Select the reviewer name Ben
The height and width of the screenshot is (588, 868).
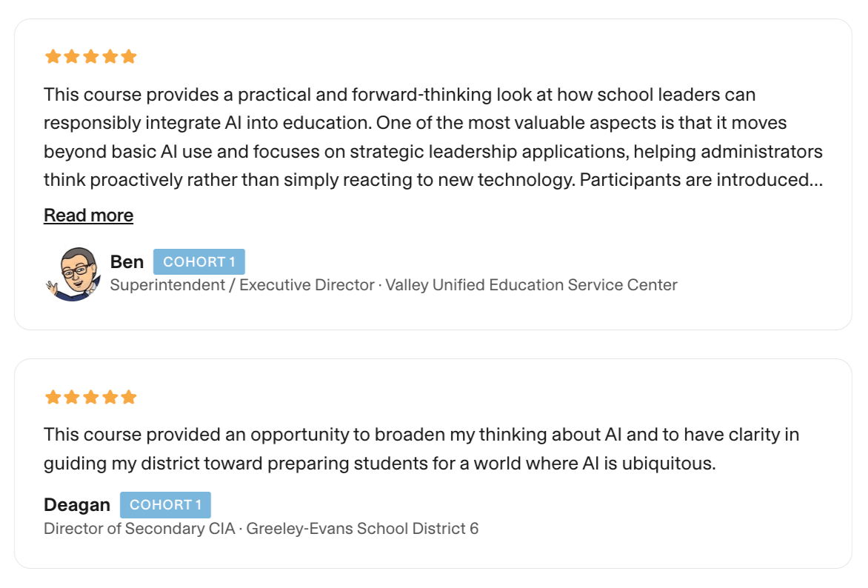(127, 262)
